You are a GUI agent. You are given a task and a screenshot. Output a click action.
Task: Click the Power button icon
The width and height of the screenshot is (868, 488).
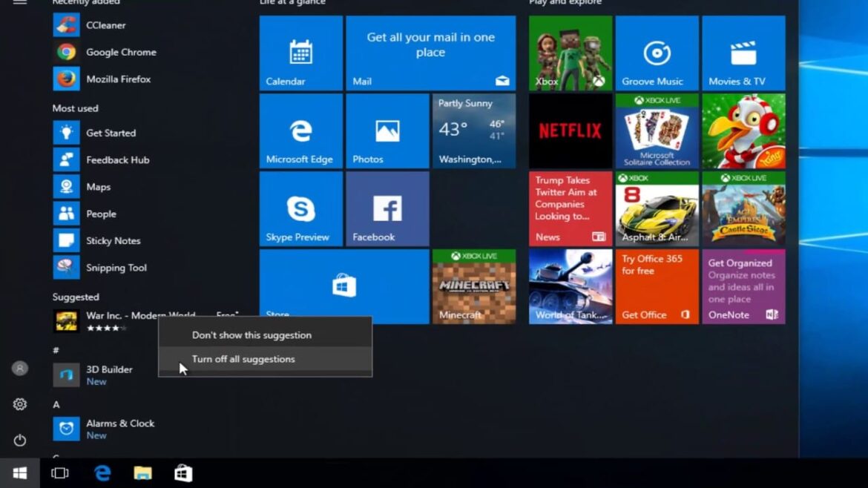(x=20, y=440)
